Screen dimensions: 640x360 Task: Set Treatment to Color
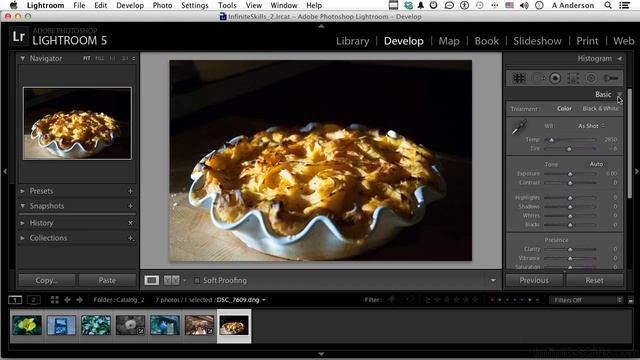pyautogui.click(x=564, y=109)
